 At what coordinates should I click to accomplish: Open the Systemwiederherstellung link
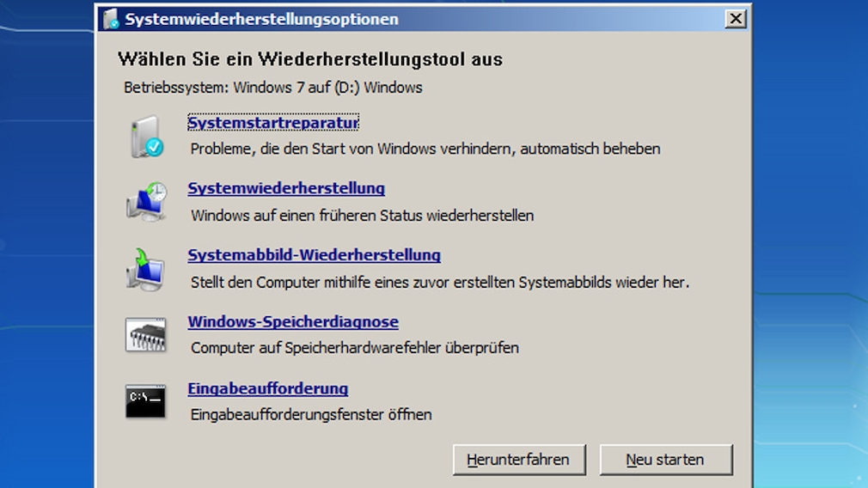[286, 188]
